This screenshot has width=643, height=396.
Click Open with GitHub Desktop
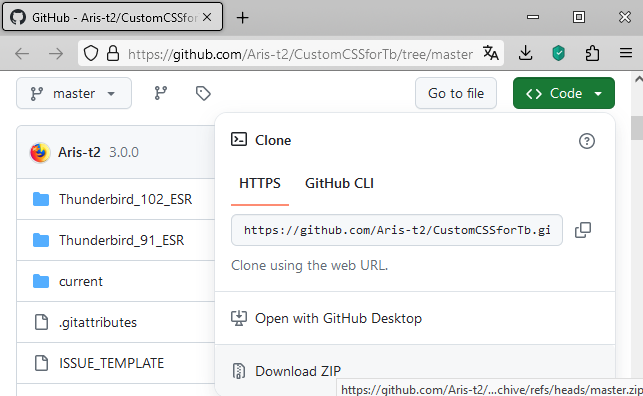(338, 318)
